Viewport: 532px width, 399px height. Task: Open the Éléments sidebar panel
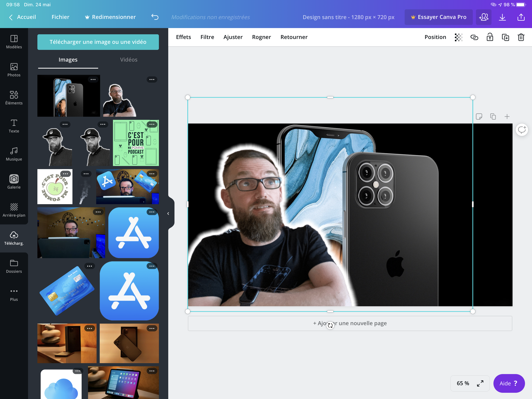point(14,98)
